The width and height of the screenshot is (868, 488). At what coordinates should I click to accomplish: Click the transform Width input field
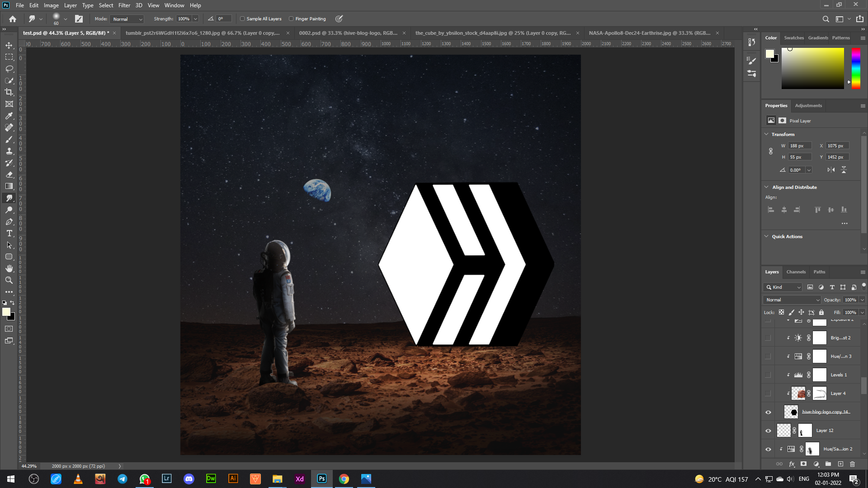(800, 146)
